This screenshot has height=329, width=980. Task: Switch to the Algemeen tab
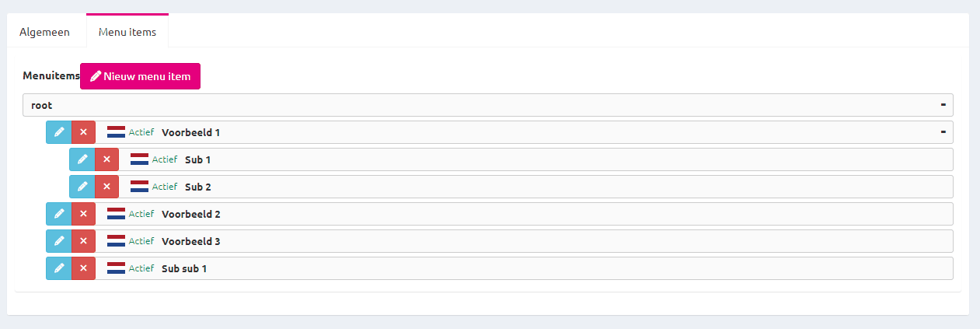(44, 33)
